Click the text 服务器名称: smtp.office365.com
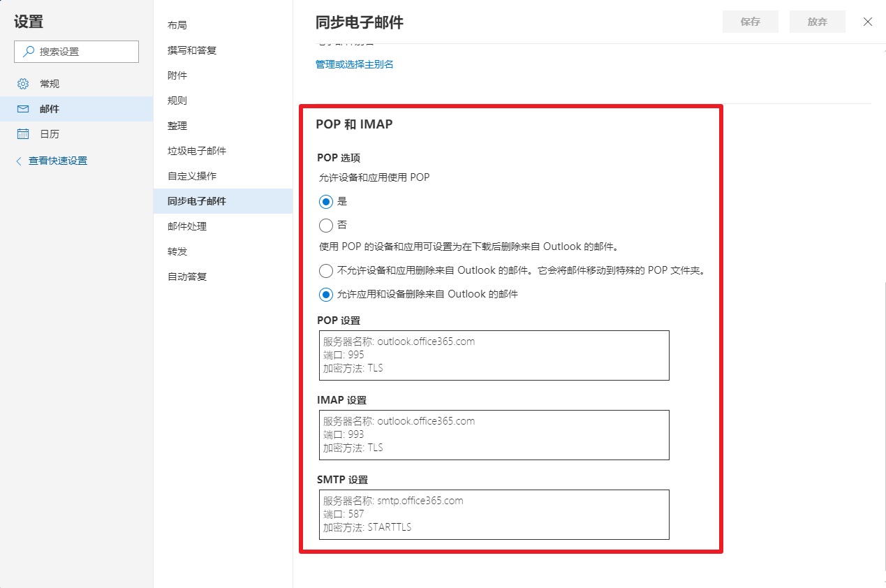The width and height of the screenshot is (886, 588). [393, 501]
